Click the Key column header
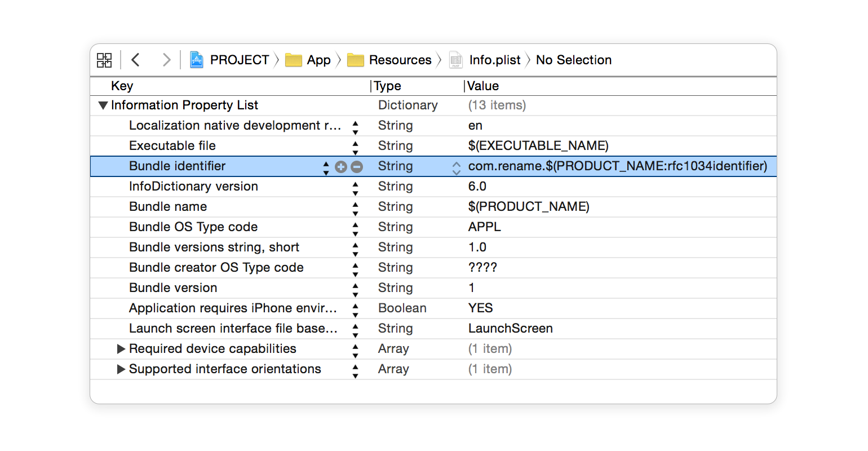The width and height of the screenshot is (868, 451). coord(122,86)
